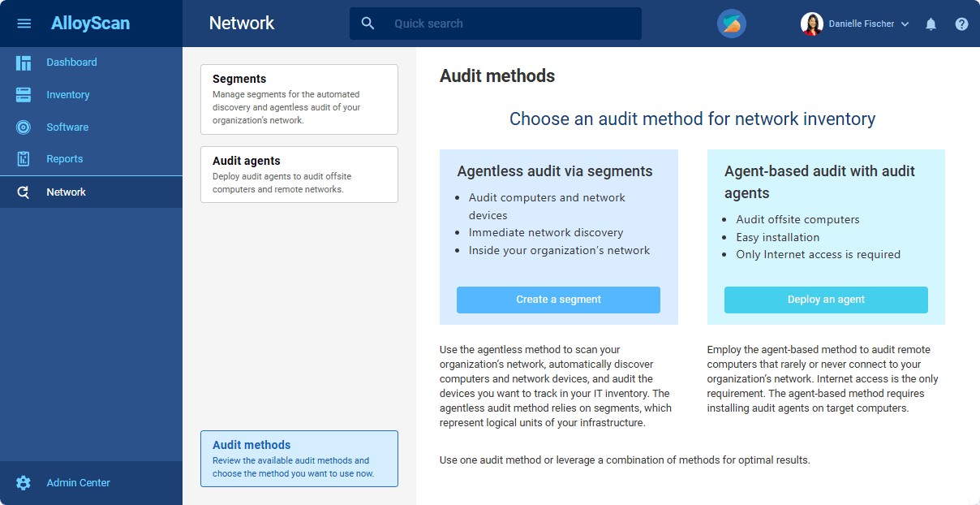Expand the Danielle Fischer user dropdown

coord(905,24)
